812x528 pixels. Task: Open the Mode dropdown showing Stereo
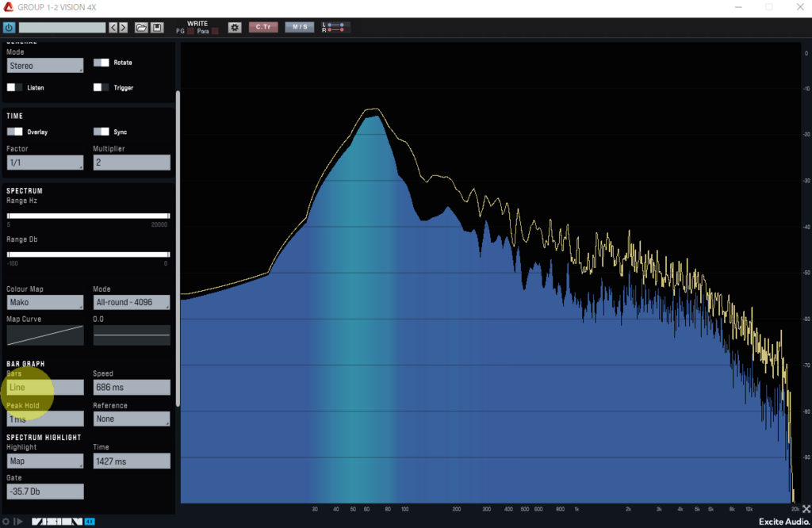pos(45,66)
